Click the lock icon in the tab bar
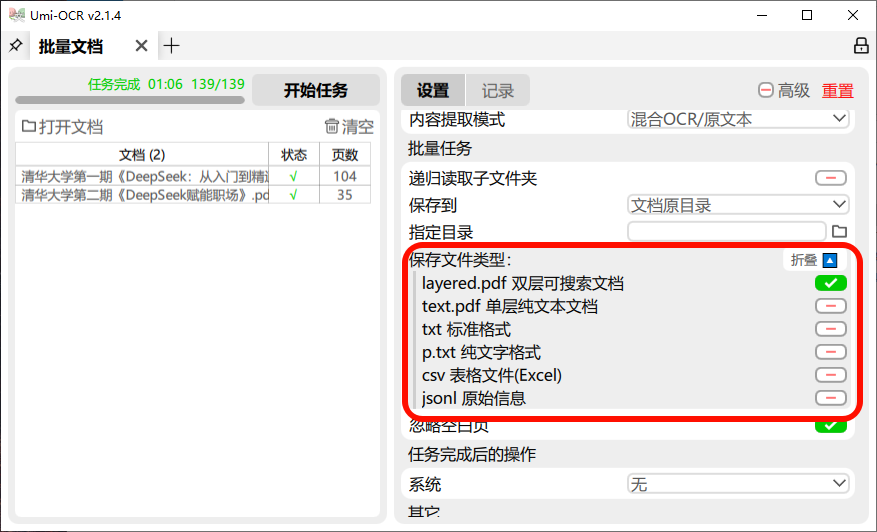The image size is (877, 532). (861, 46)
